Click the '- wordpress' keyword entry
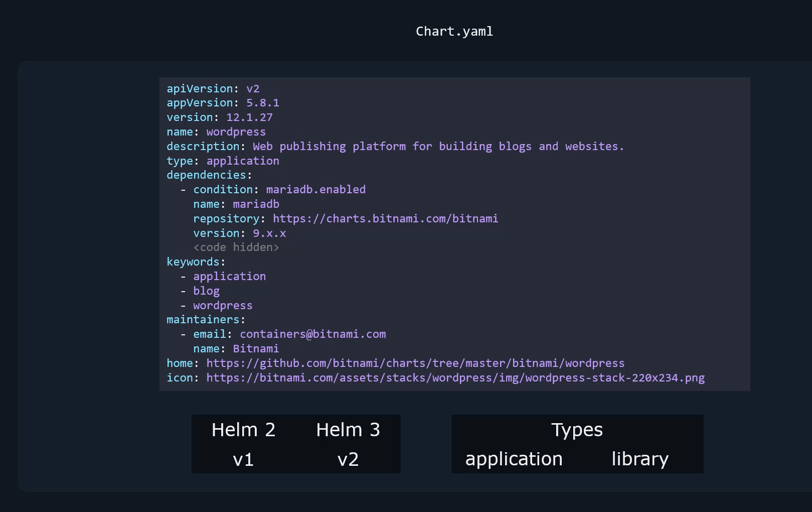 coord(216,306)
